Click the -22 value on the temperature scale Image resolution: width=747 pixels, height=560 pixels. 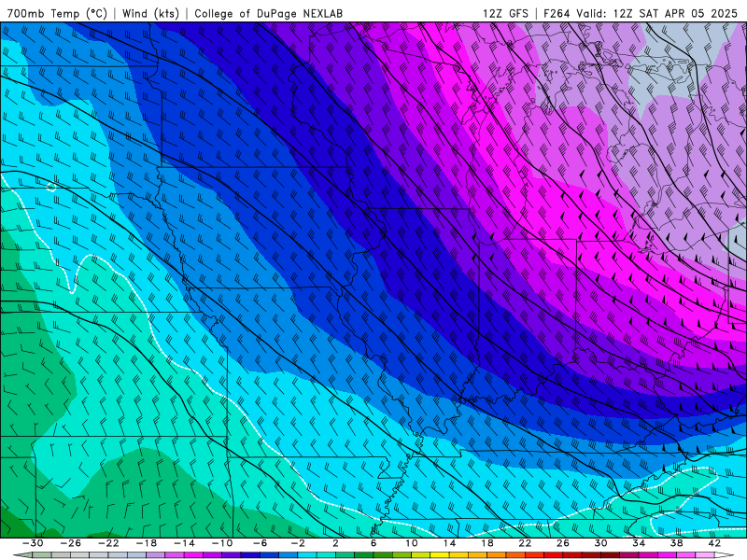point(108,543)
